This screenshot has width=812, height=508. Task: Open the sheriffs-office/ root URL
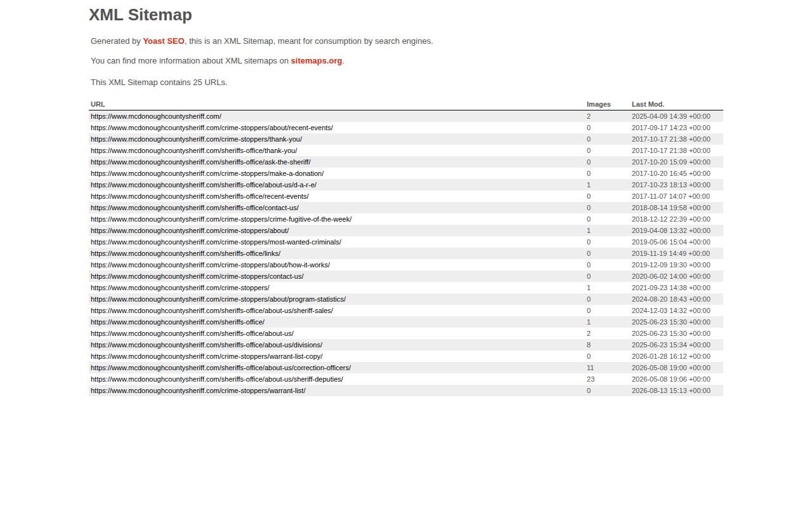178,322
